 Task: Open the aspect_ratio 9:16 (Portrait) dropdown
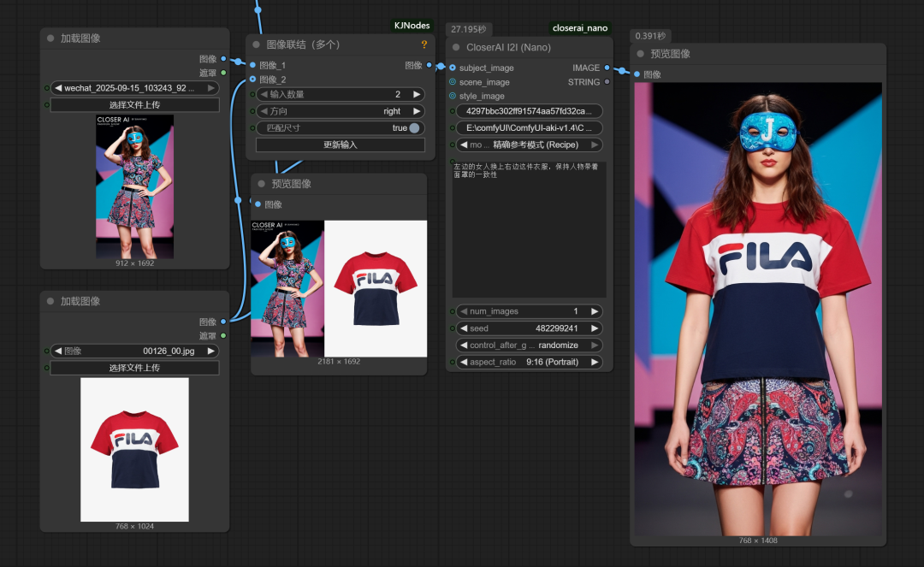coord(530,362)
